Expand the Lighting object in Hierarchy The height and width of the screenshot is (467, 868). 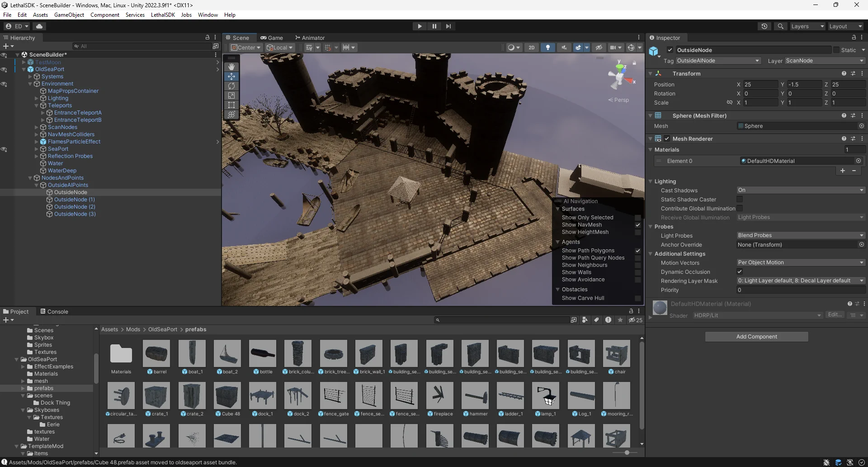(x=37, y=98)
